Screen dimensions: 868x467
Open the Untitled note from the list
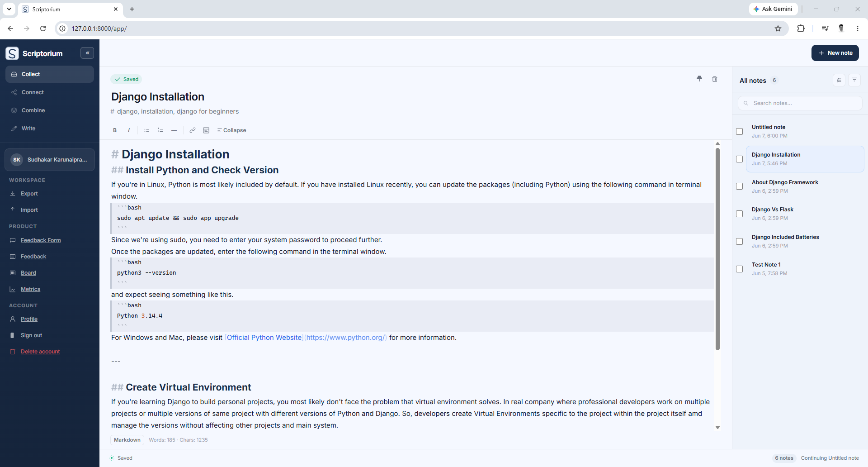coord(805,131)
